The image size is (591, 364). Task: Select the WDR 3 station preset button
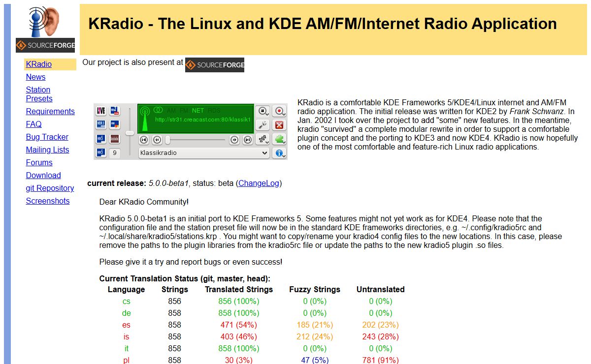point(101,124)
